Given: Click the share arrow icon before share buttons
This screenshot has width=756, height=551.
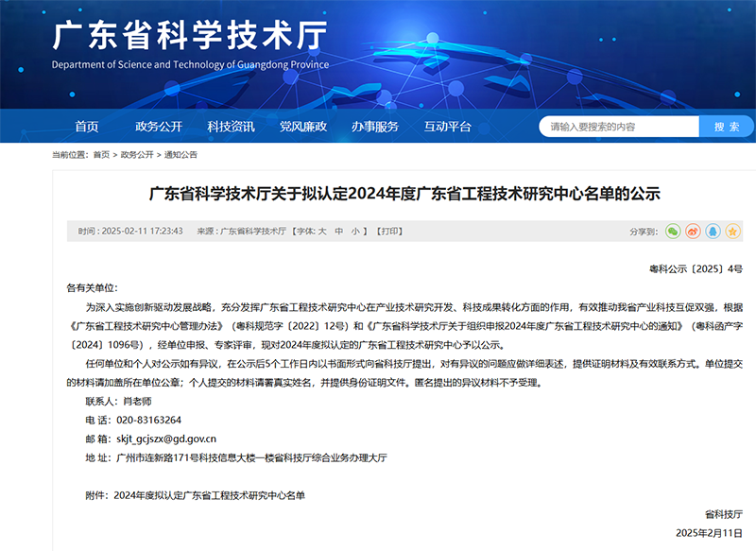Looking at the screenshot, I should (x=645, y=232).
